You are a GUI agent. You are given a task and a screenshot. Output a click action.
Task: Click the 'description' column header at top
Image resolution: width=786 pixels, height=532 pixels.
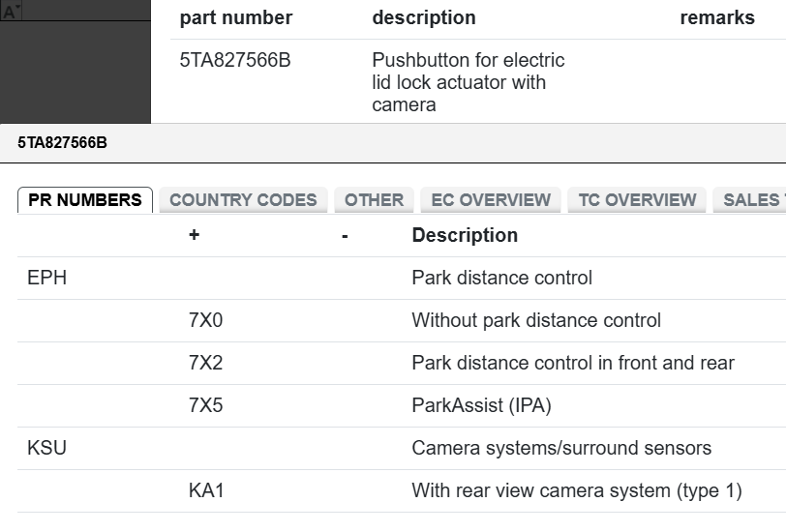point(424,17)
